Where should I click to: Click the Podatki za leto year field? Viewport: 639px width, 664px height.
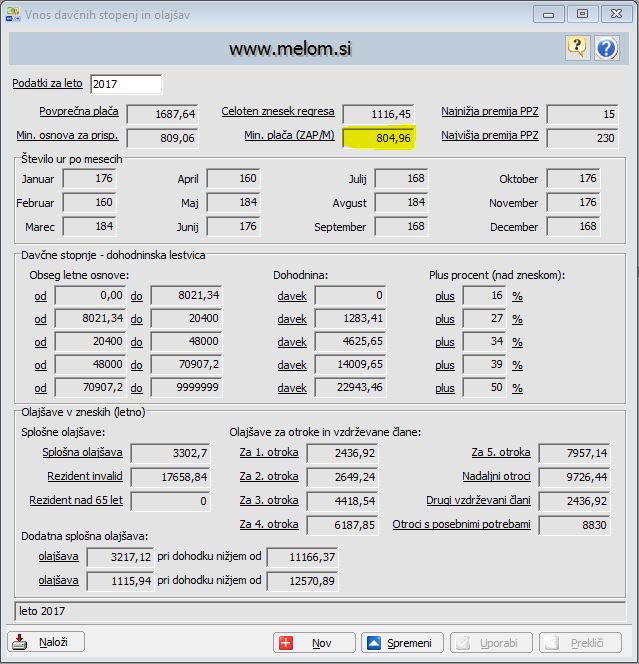(125, 84)
